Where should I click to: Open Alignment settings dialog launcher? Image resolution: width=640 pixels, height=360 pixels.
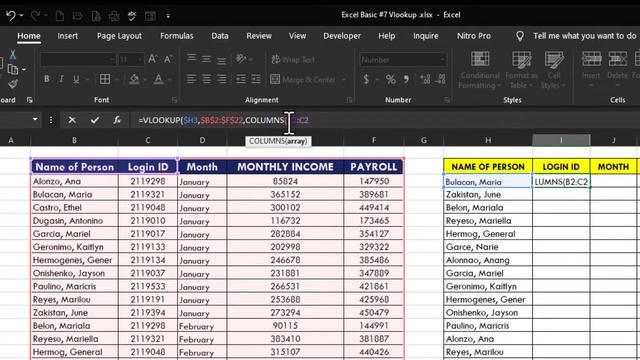[x=350, y=100]
